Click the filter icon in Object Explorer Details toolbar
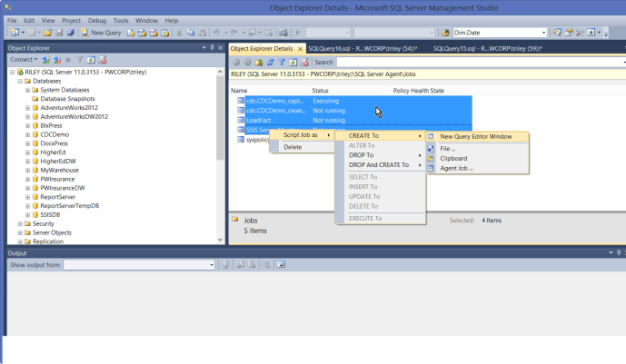Image resolution: width=626 pixels, height=364 pixels. coord(279,62)
